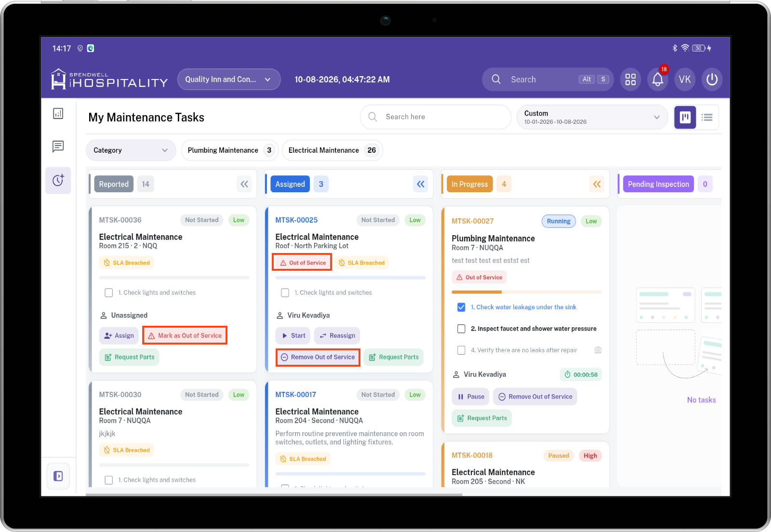Open maintenance tasks clock sidebar icon
The width and height of the screenshot is (771, 532).
(x=58, y=180)
